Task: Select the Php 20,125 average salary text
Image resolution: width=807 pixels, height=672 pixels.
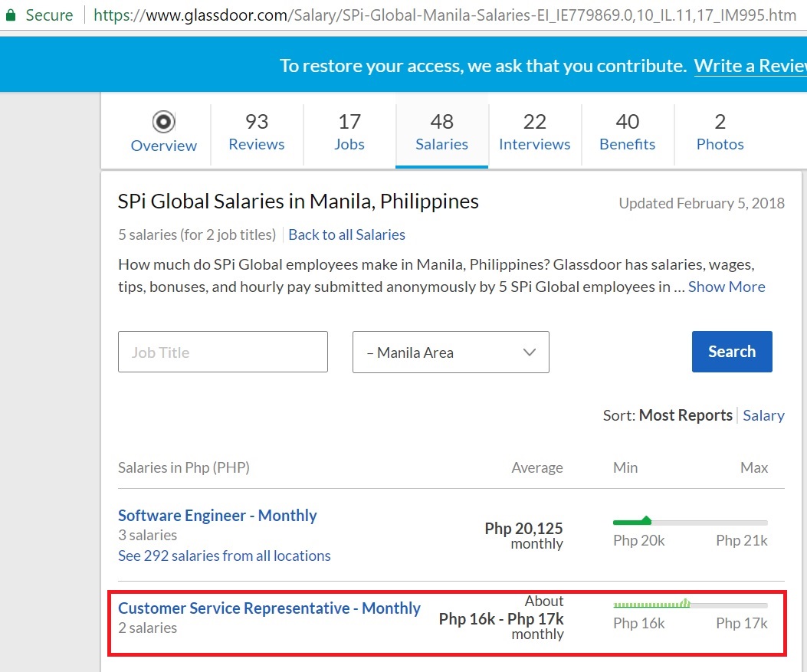Action: click(523, 529)
